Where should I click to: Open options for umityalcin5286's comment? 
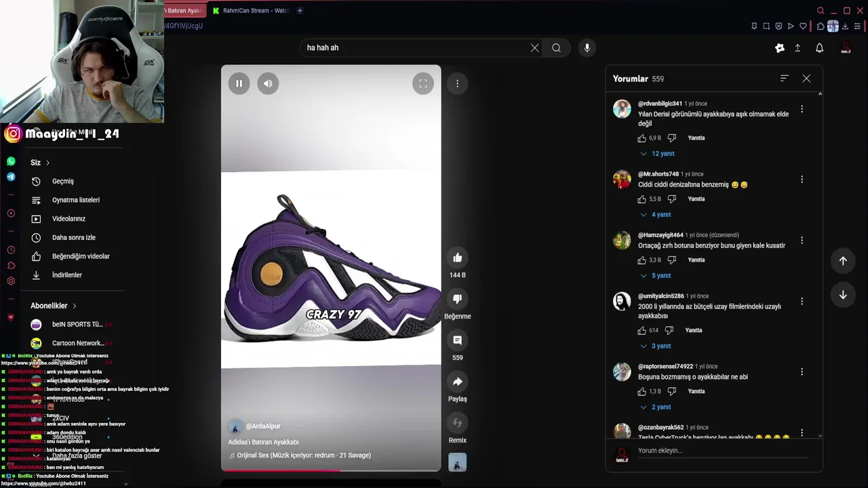tap(802, 302)
